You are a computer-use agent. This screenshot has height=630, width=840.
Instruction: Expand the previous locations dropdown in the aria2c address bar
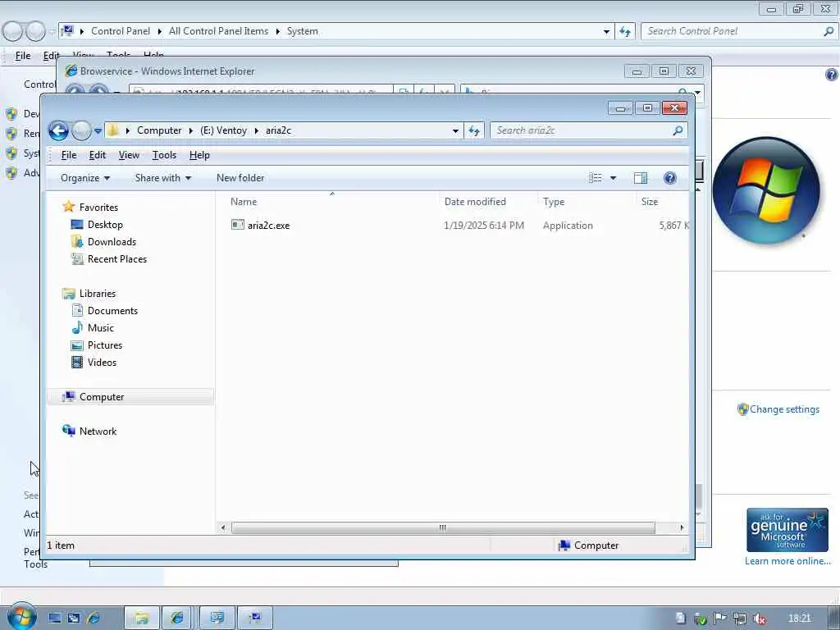[x=455, y=130]
